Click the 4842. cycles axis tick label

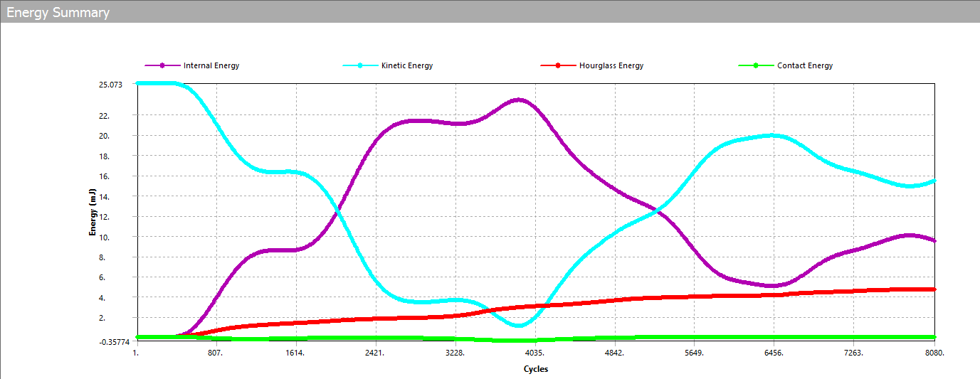pos(614,353)
